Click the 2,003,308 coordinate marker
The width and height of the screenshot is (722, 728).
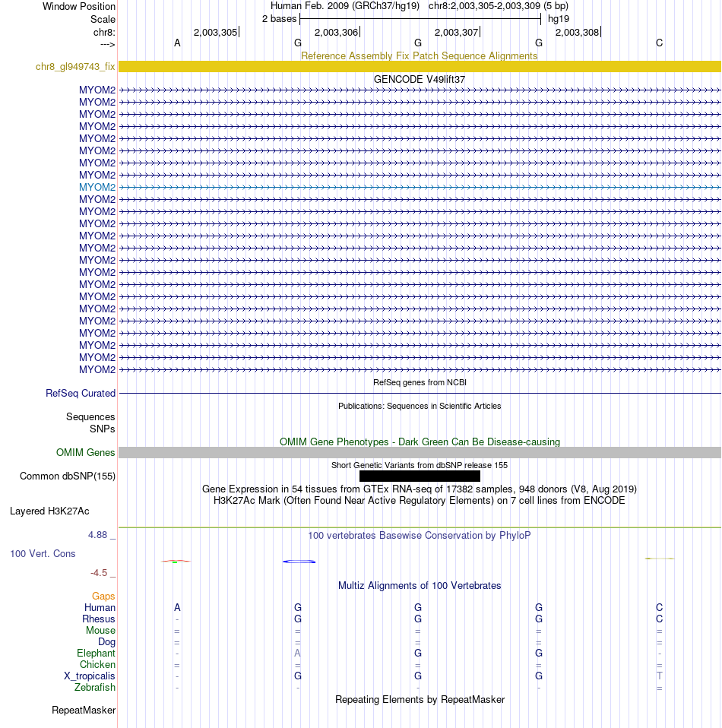coord(577,33)
